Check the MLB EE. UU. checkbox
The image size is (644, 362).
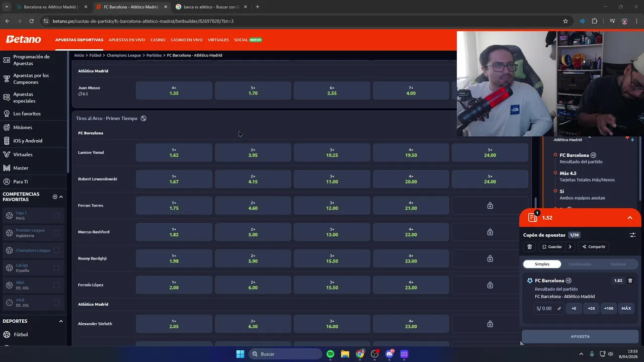(x=56, y=303)
